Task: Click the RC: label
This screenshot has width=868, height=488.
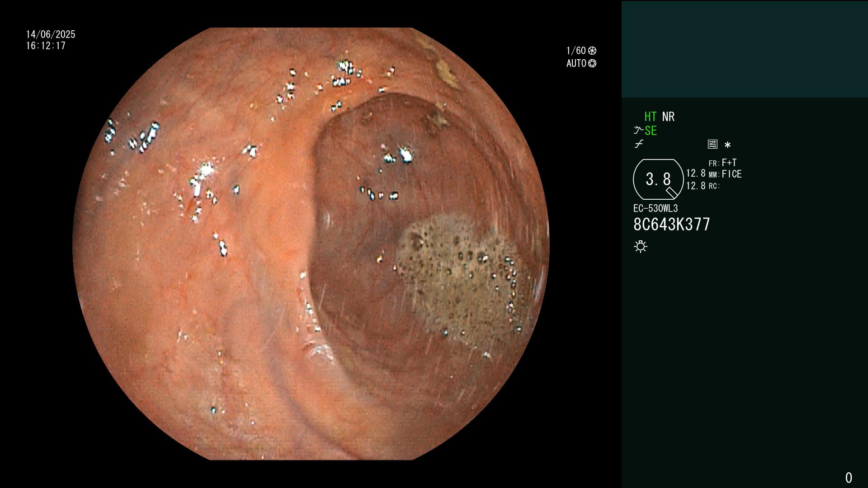Action: pos(714,186)
